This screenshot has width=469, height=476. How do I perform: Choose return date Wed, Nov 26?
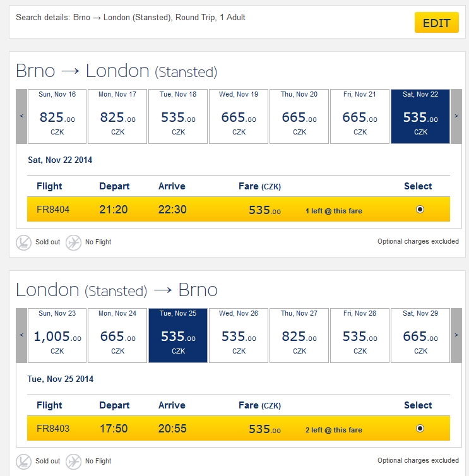(x=239, y=335)
